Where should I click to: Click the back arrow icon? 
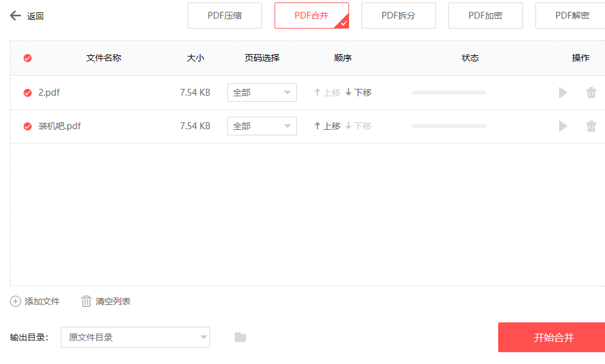16,16
